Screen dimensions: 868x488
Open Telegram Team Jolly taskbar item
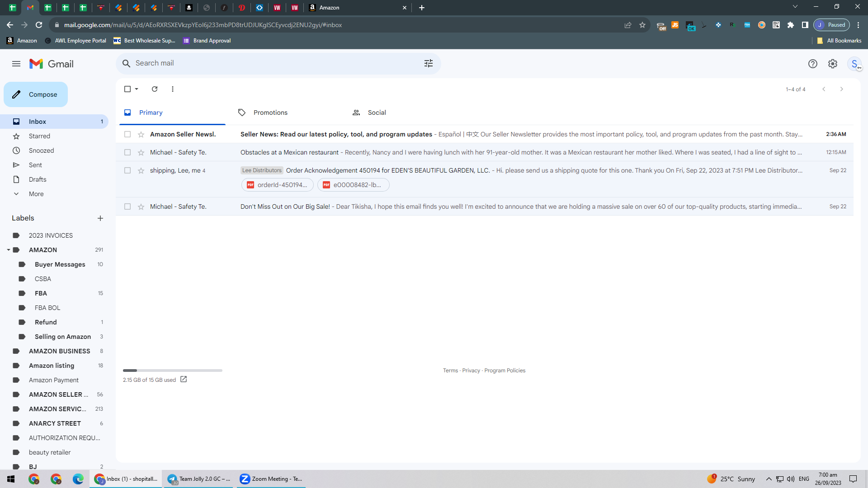click(199, 479)
